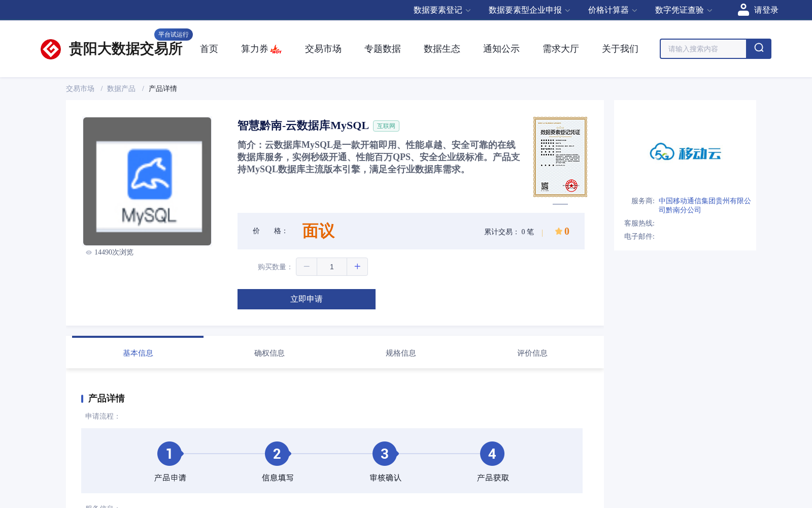The image size is (812, 508).
Task: Click 产品详情 breadcrumb current page
Action: point(163,88)
